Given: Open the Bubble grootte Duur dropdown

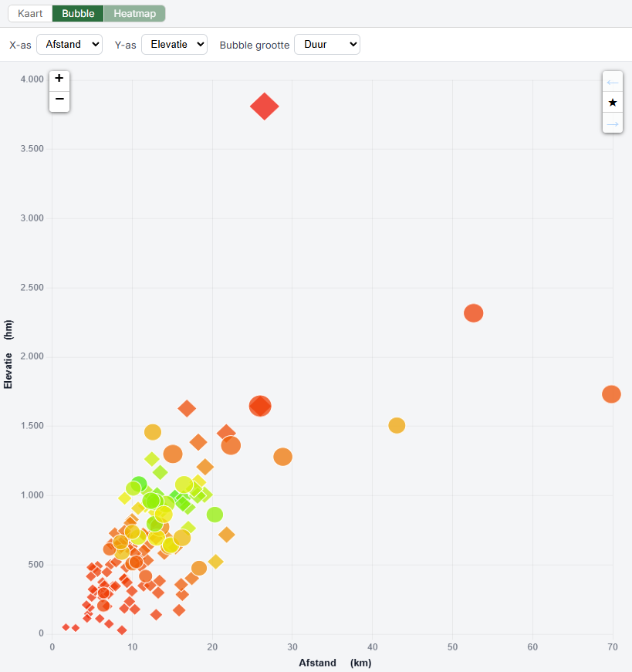Looking at the screenshot, I should pos(327,45).
